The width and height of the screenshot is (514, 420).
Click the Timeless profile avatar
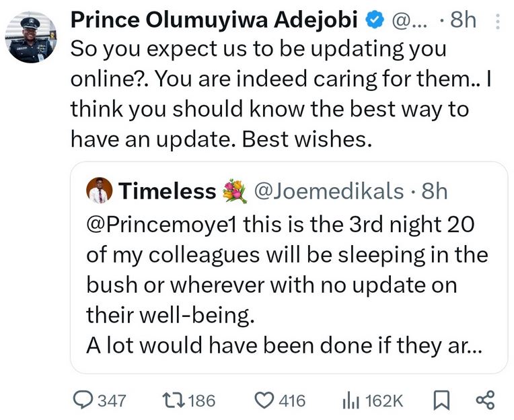(100, 192)
